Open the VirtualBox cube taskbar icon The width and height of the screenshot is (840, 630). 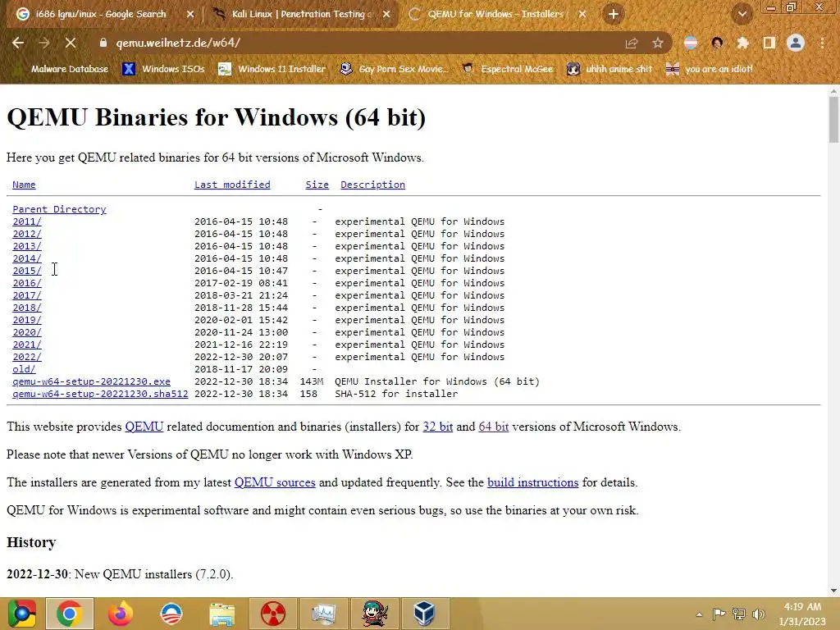click(x=425, y=614)
